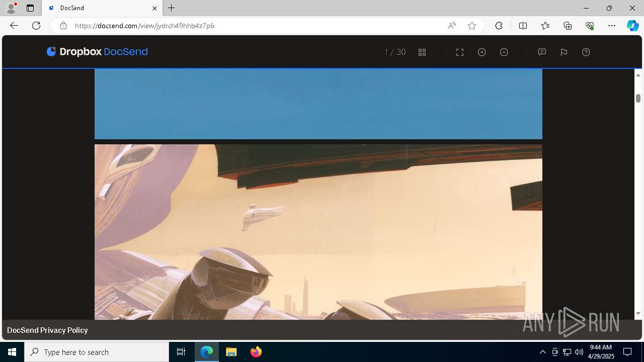Open the comment speech bubble icon
This screenshot has height=362, width=644.
coord(542,52)
